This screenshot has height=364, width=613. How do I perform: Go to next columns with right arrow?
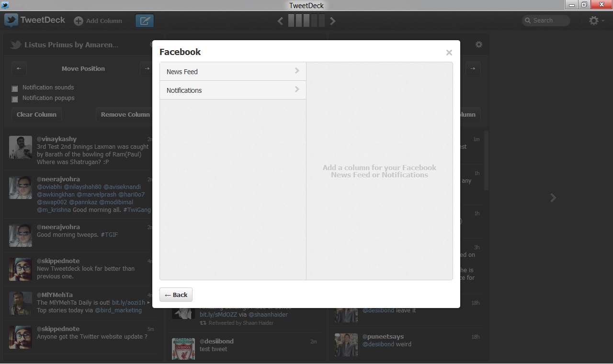(332, 21)
